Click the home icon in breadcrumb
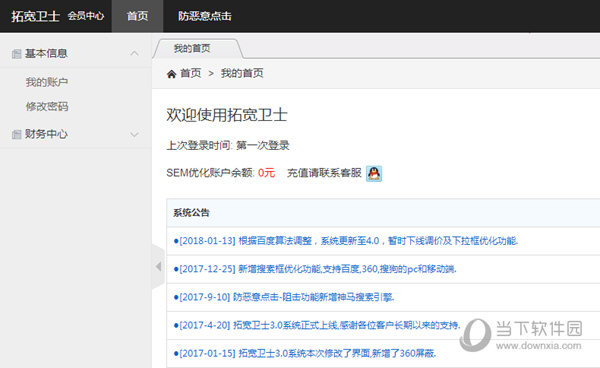 click(171, 73)
